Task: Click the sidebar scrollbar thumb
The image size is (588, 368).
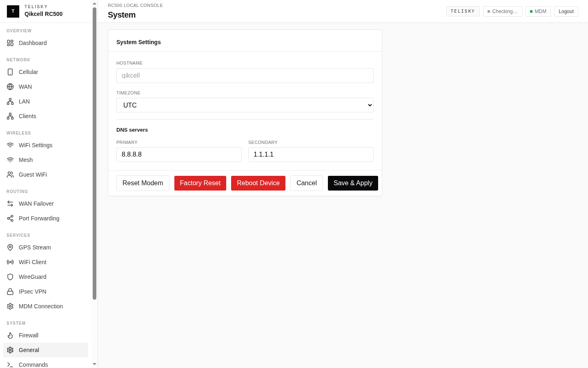Action: coord(94,153)
